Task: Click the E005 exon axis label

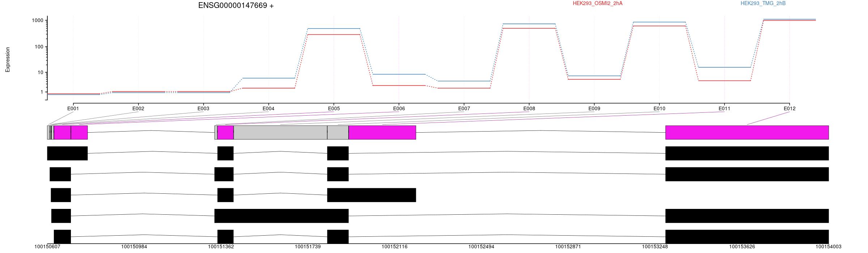Action: (x=334, y=108)
